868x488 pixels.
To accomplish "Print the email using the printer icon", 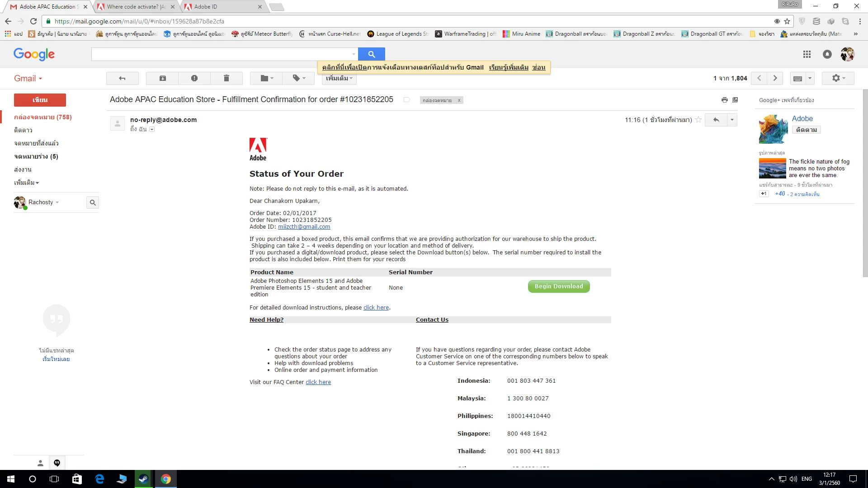I will click(724, 100).
